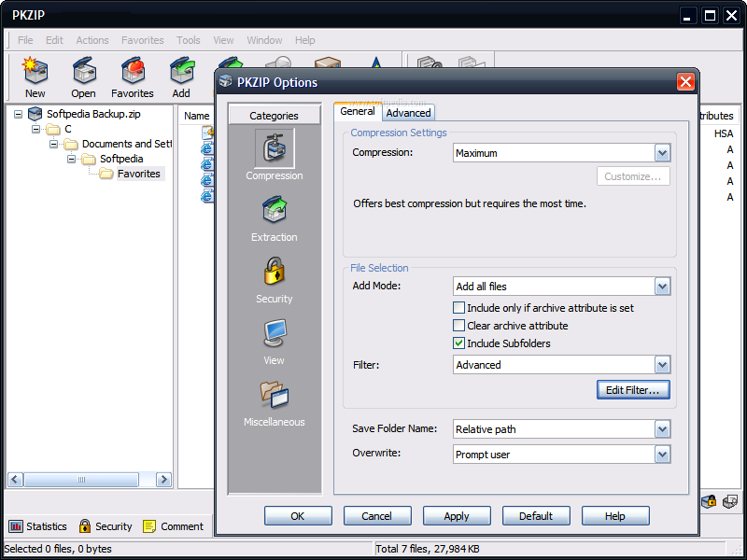Click the Edit Filter... button
Image resolution: width=747 pixels, height=560 pixels.
coord(633,389)
